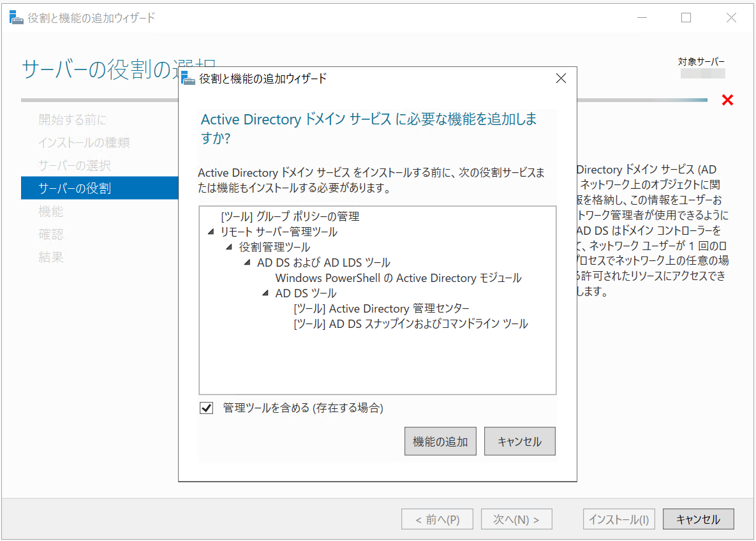Toggle the 管理ツールを含める checkbox
Viewport: 756px width, 541px height.
coord(207,408)
